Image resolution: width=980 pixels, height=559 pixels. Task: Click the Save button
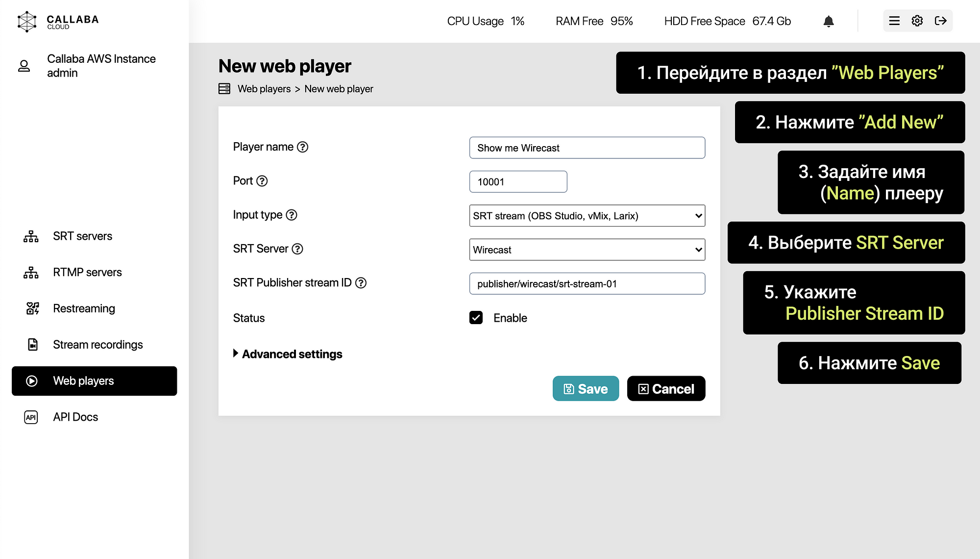586,389
